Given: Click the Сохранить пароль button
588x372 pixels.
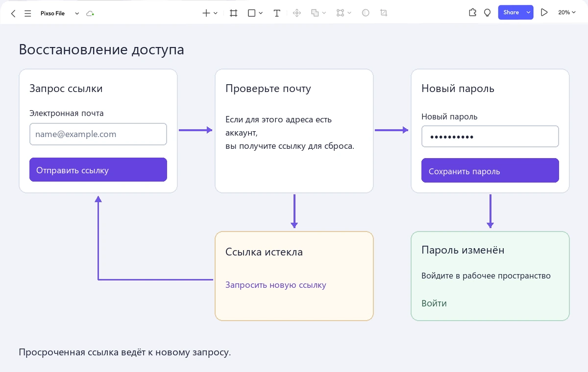Looking at the screenshot, I should (x=490, y=170).
